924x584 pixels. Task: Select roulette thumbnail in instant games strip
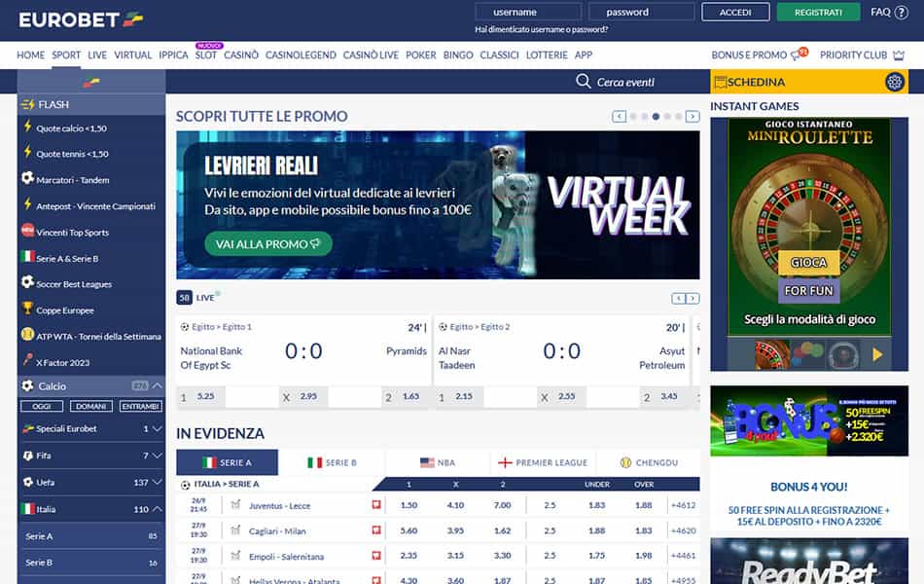[x=771, y=354]
